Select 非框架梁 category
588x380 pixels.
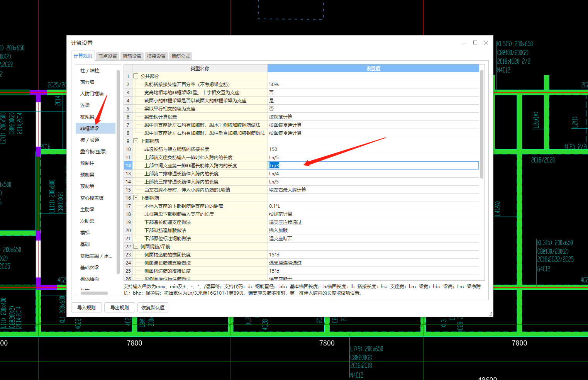pyautogui.click(x=96, y=129)
